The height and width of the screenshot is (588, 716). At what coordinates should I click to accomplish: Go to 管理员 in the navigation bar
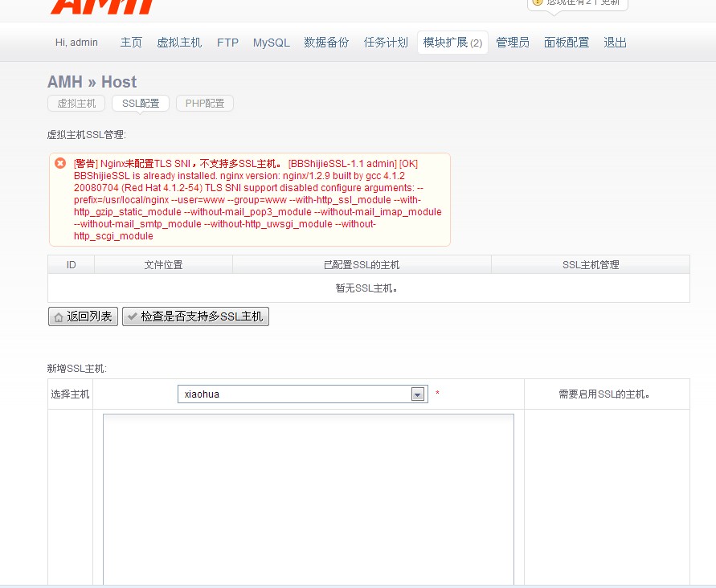pos(513,43)
